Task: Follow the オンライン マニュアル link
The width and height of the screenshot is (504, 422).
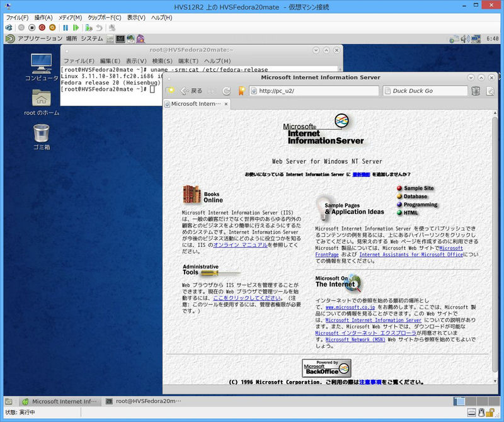Action: (241, 245)
